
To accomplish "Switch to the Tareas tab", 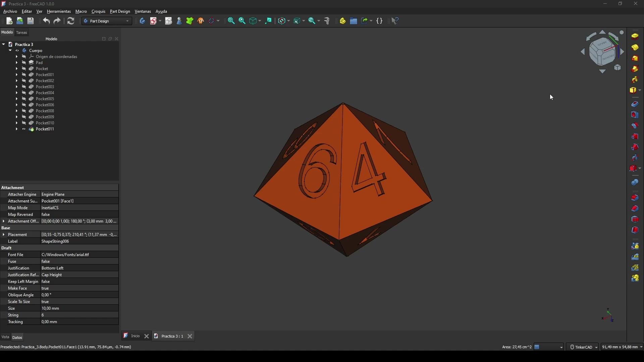I will (22, 33).
